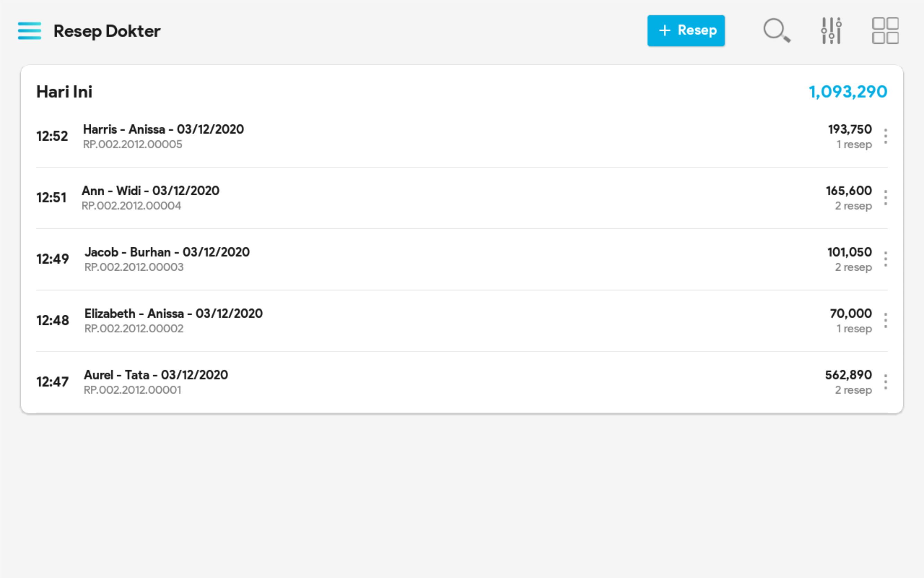Open the Harris - Anissa prescription entry
The width and height of the screenshot is (924, 578).
coord(164,130)
